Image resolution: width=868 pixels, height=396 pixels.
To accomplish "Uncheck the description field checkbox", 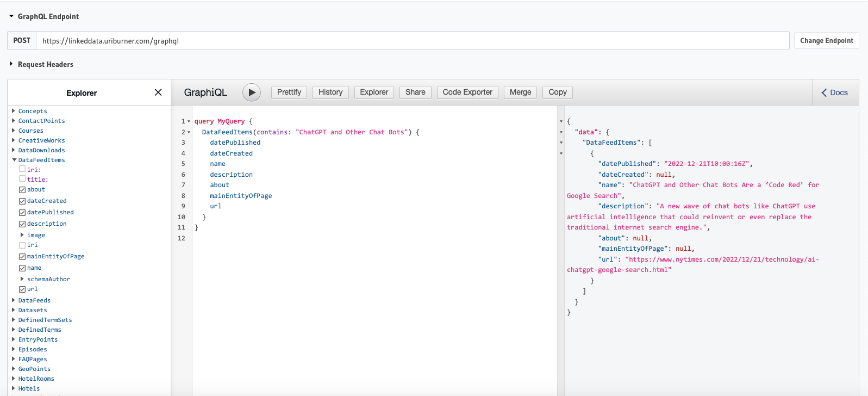I will pyautogui.click(x=22, y=224).
